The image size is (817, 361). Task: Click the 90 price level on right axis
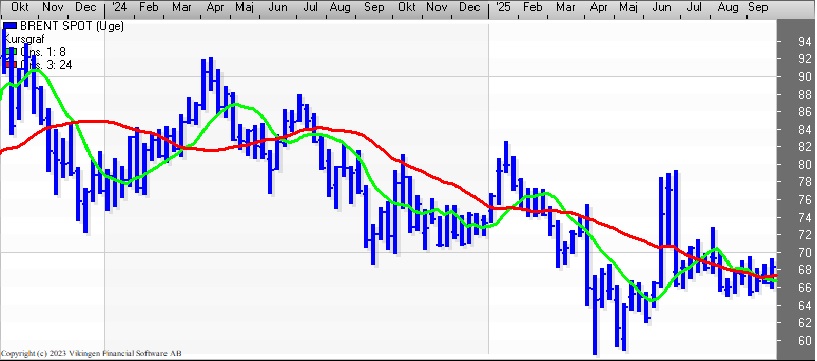click(x=804, y=77)
